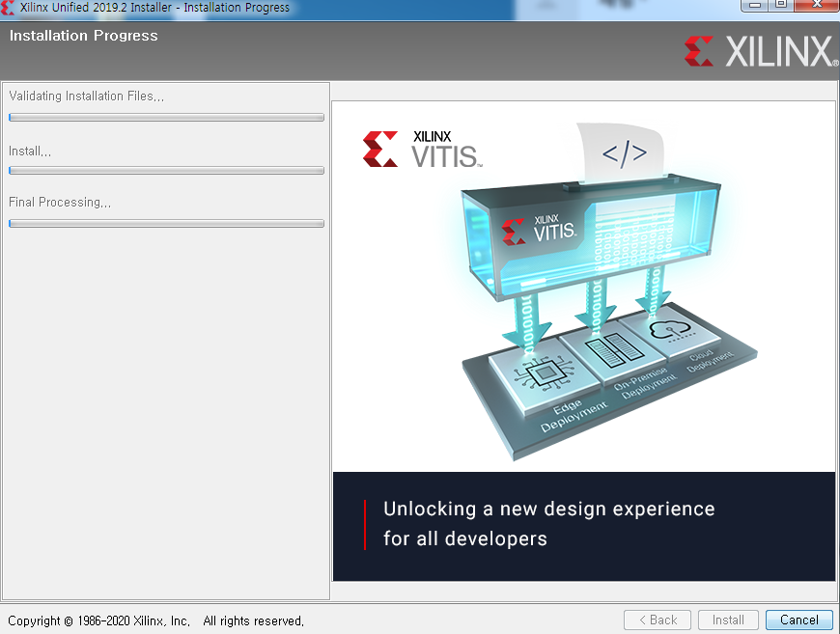Maximize the installer window
This screenshot has width=840, height=634.
click(781, 6)
